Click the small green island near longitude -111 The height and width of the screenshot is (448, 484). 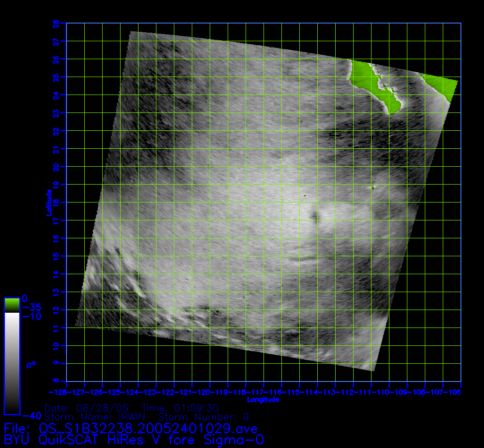pos(372,187)
